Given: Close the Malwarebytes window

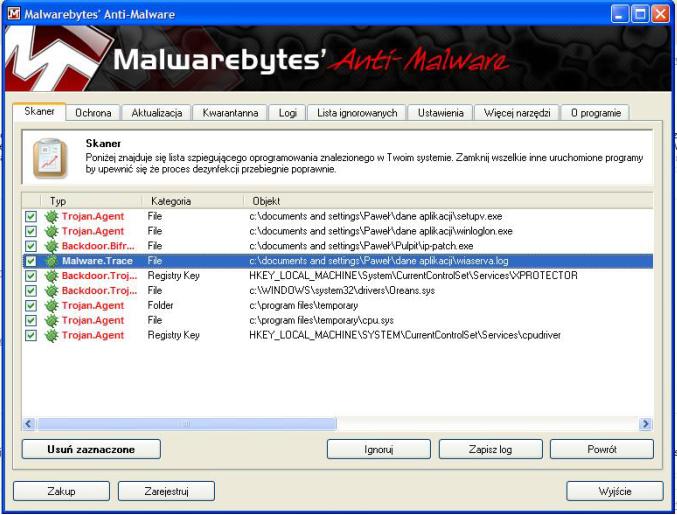Looking at the screenshot, I should [660, 14].
